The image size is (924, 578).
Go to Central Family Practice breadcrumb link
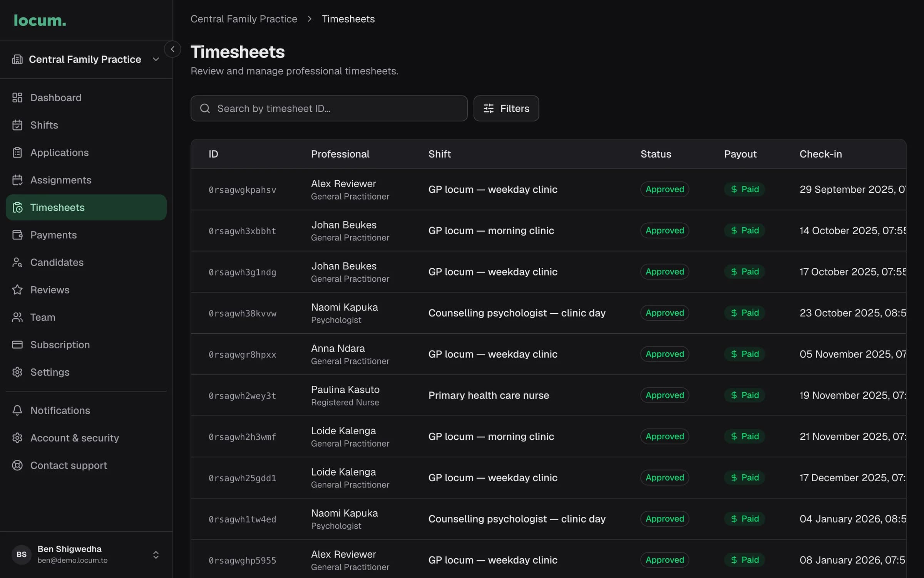coord(244,19)
